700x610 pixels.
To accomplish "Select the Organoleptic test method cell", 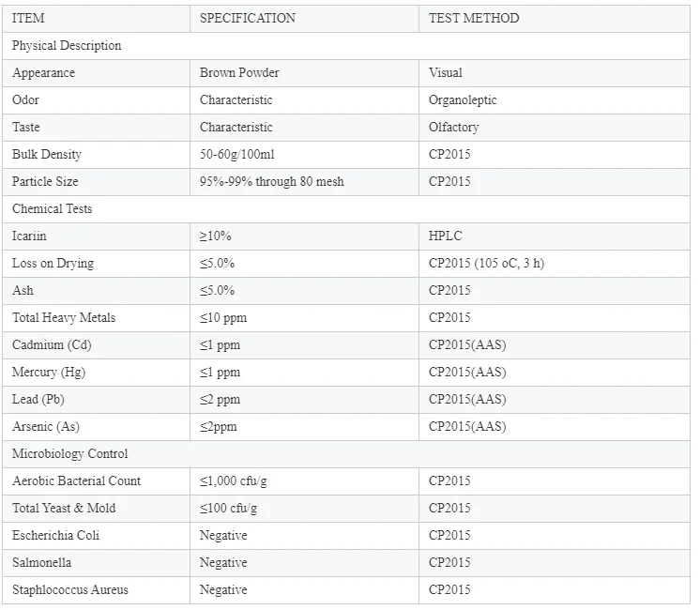I will [463, 99].
